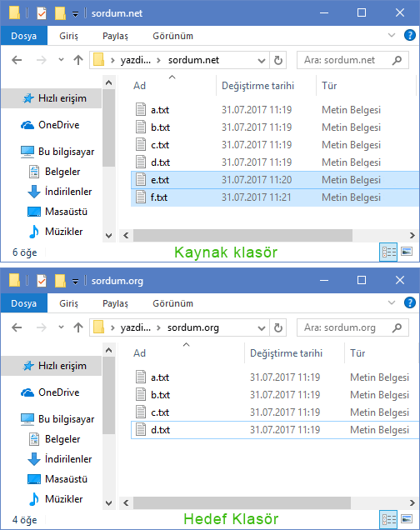Viewport: 420px width, 530px height.
Task: Click sidebar scroll down arrow in sordum.net window
Action: pos(108,236)
